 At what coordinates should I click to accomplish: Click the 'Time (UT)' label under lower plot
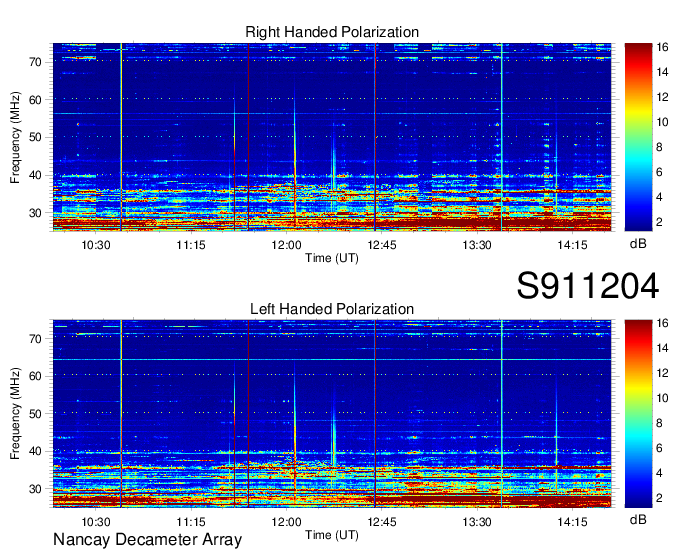pyautogui.click(x=332, y=535)
